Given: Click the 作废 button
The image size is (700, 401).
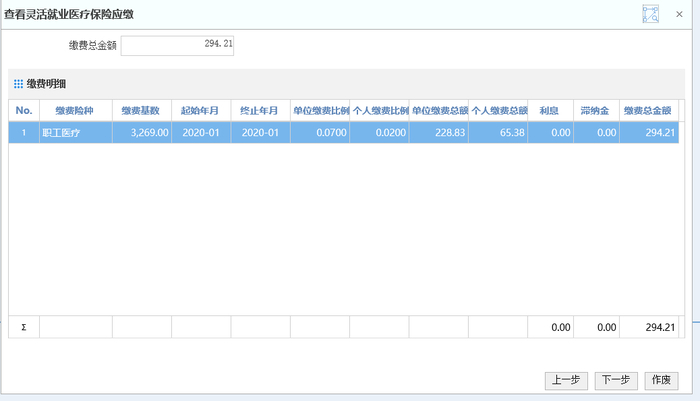Looking at the screenshot, I should [661, 380].
